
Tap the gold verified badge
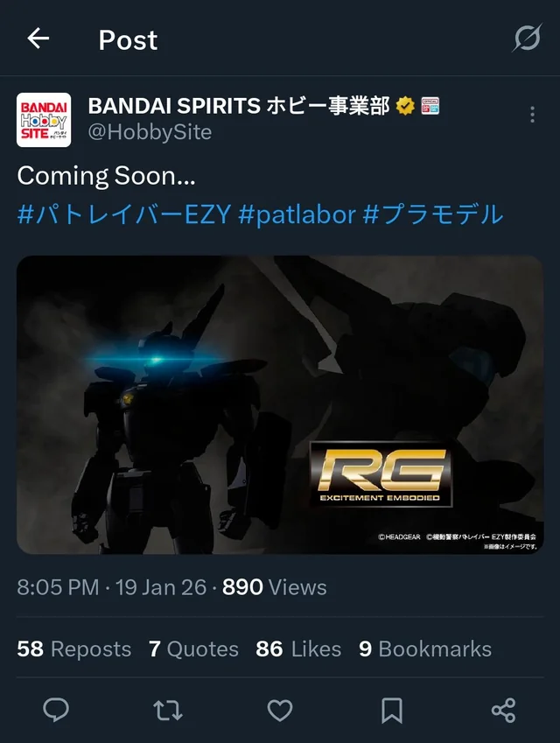pyautogui.click(x=405, y=106)
